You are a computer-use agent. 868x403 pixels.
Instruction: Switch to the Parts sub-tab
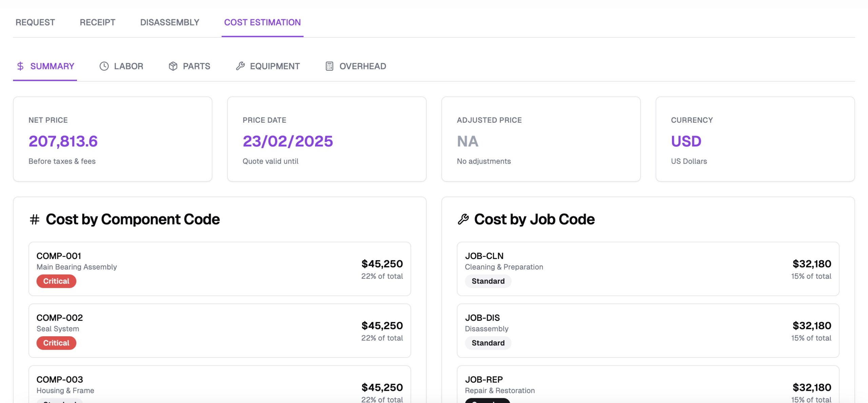[190, 66]
